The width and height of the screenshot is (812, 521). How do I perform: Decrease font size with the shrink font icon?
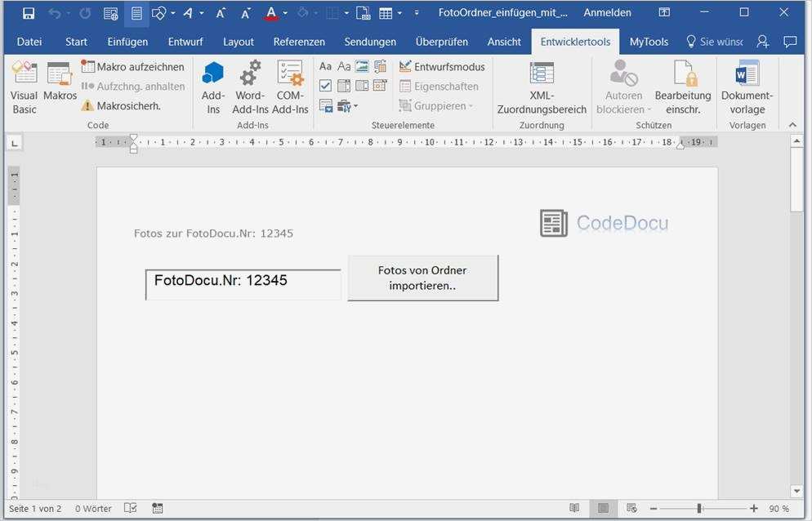point(245,13)
